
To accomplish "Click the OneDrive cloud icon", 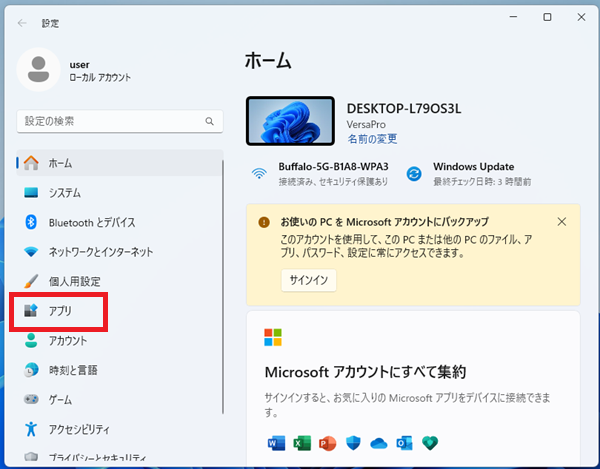I will [379, 443].
